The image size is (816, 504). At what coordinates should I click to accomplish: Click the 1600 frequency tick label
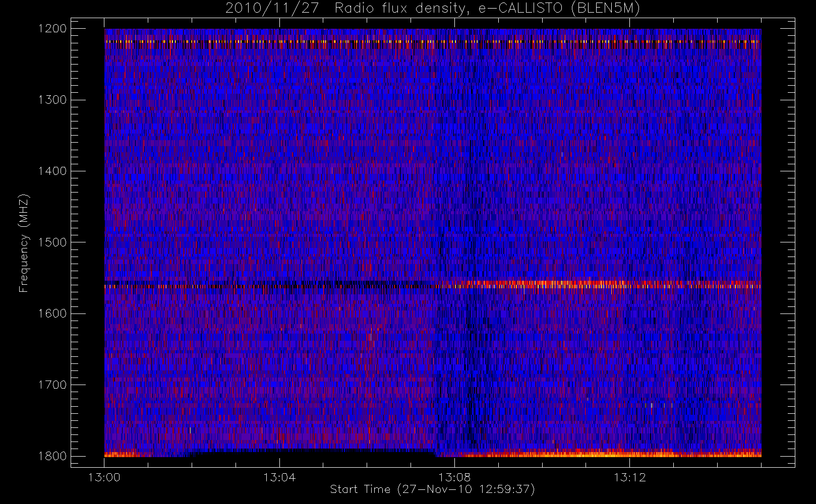52,313
